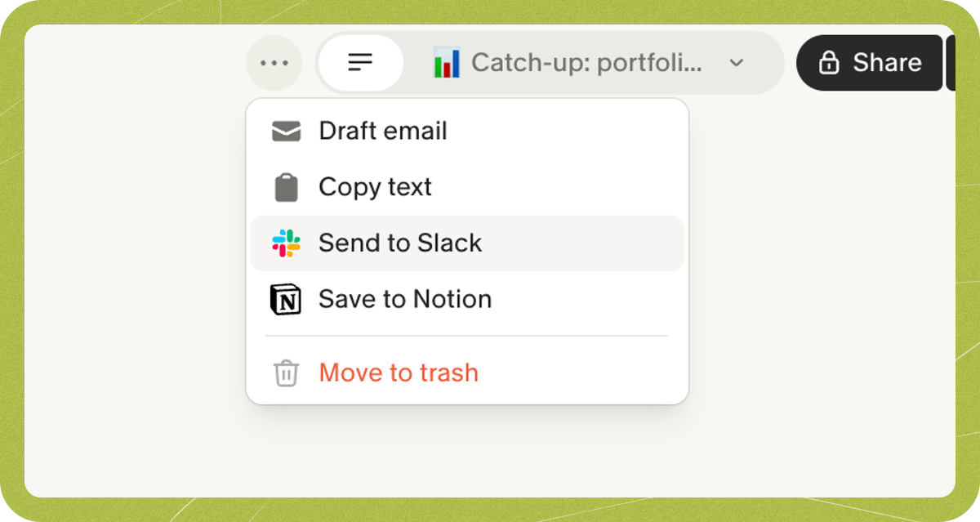Click the Catch-up: portfoli... title text

586,63
